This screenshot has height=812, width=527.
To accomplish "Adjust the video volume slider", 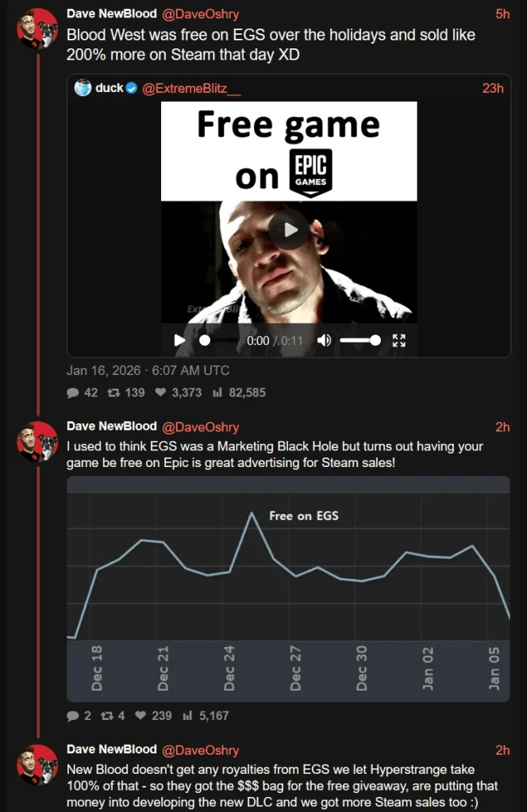I will click(x=360, y=340).
